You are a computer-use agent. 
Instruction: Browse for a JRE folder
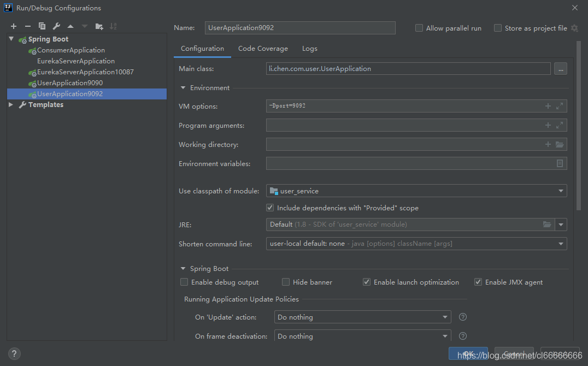coord(547,225)
